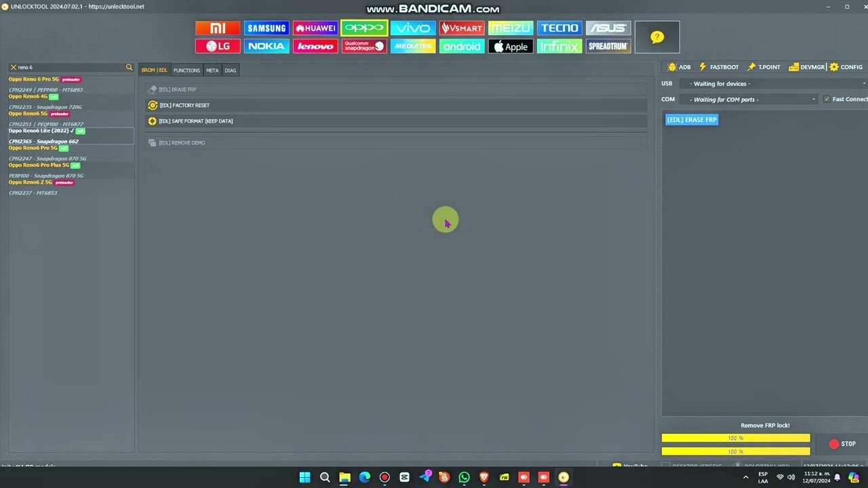
Task: Run the EDL Factory Reset operation
Action: pyautogui.click(x=184, y=105)
